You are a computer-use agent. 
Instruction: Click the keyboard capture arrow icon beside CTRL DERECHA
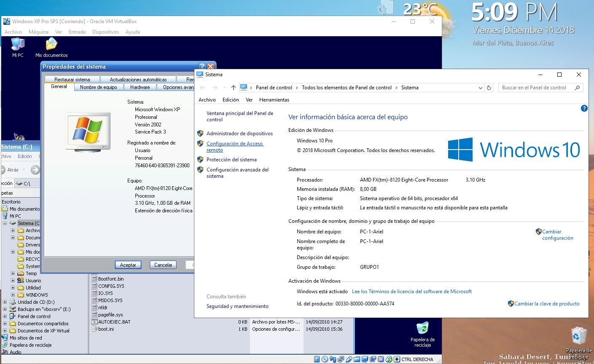397,359
